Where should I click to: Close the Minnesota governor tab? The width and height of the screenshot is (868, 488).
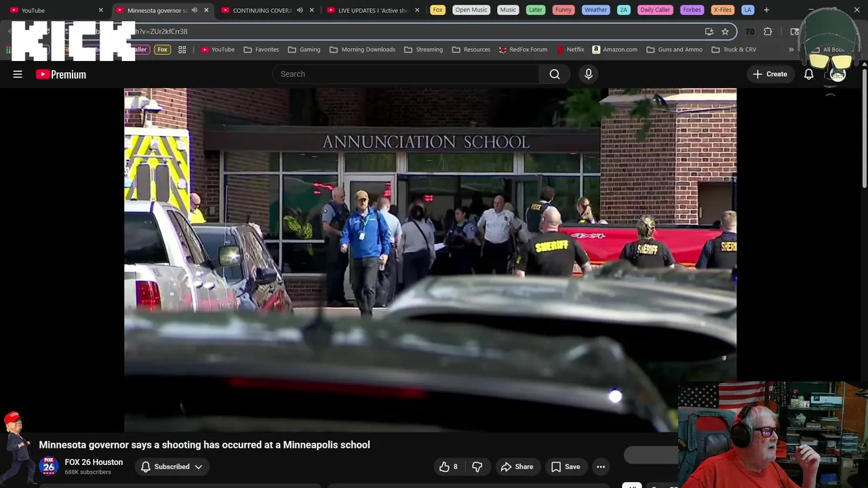pyautogui.click(x=206, y=10)
